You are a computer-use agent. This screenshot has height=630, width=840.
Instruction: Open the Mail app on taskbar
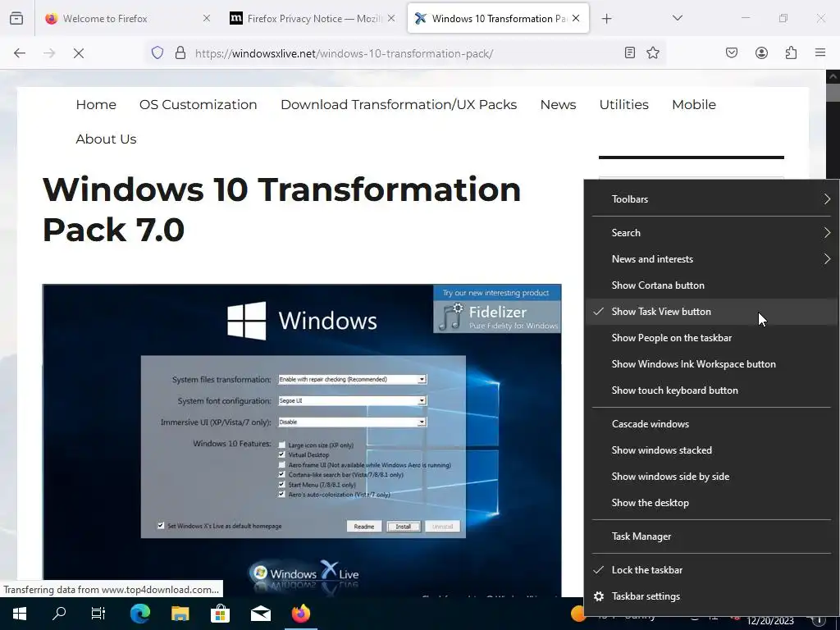pyautogui.click(x=260, y=614)
